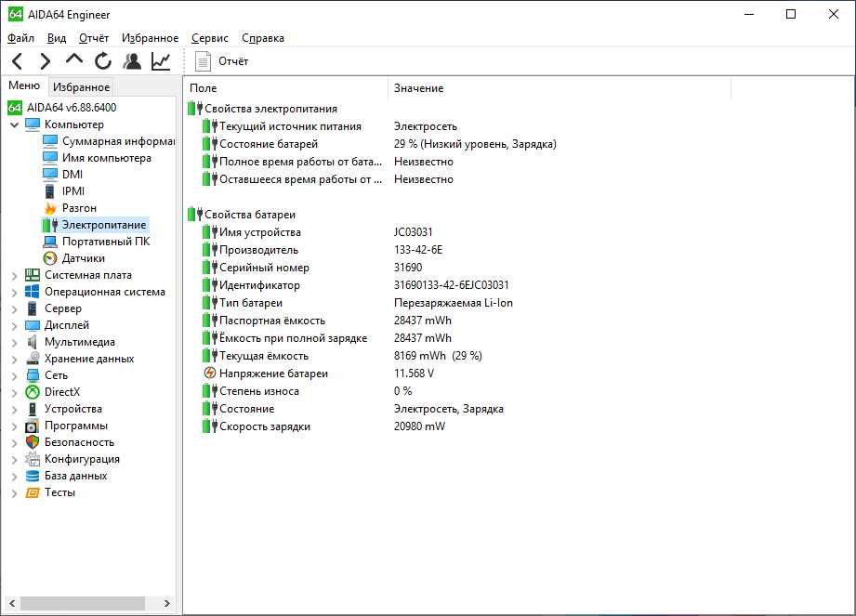The height and width of the screenshot is (616, 856).
Task: Click the Безопасность shield icon
Action: click(33, 442)
